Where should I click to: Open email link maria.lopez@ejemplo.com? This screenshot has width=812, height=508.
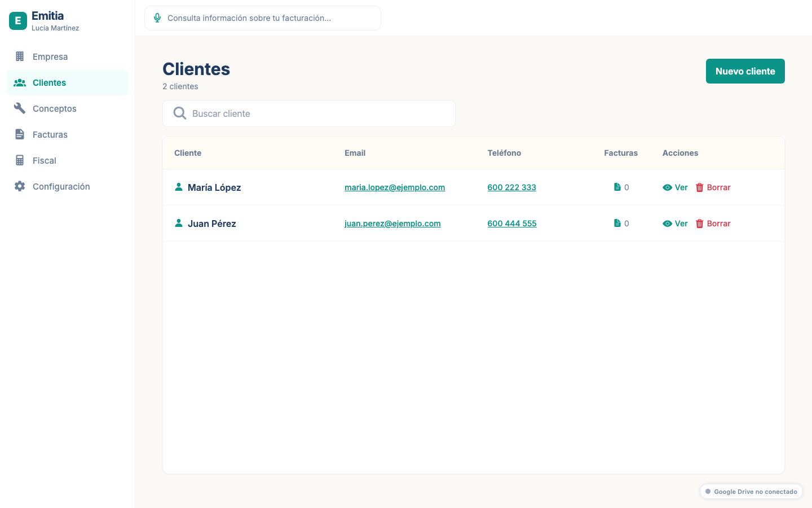point(395,187)
